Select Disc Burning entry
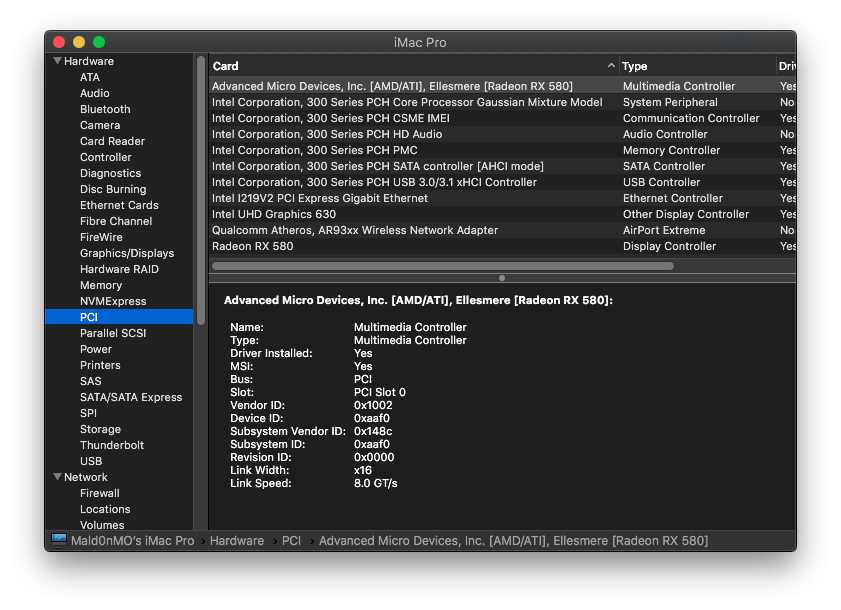The height and width of the screenshot is (610, 841). pyautogui.click(x=113, y=189)
